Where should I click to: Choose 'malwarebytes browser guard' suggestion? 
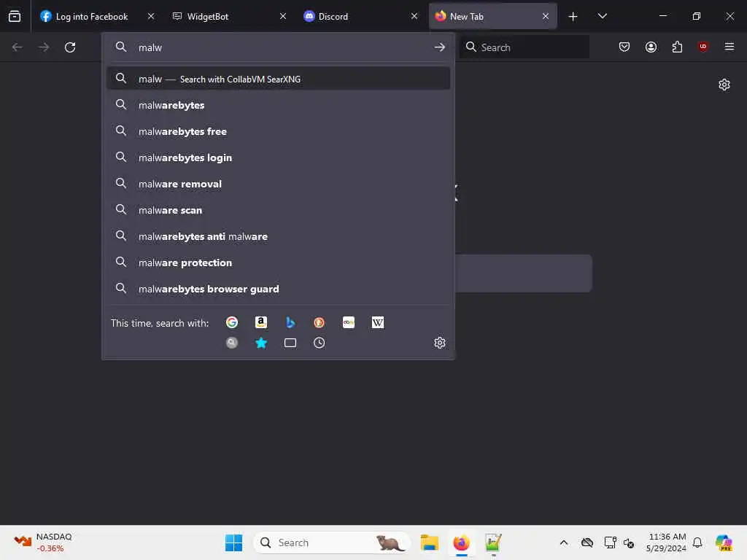point(278,289)
